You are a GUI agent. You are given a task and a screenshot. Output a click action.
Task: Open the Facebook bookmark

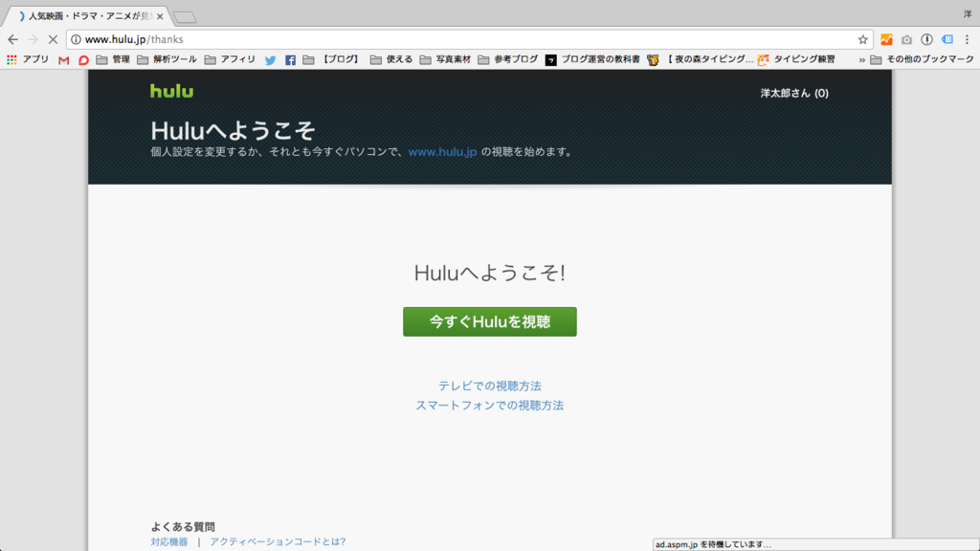click(290, 60)
